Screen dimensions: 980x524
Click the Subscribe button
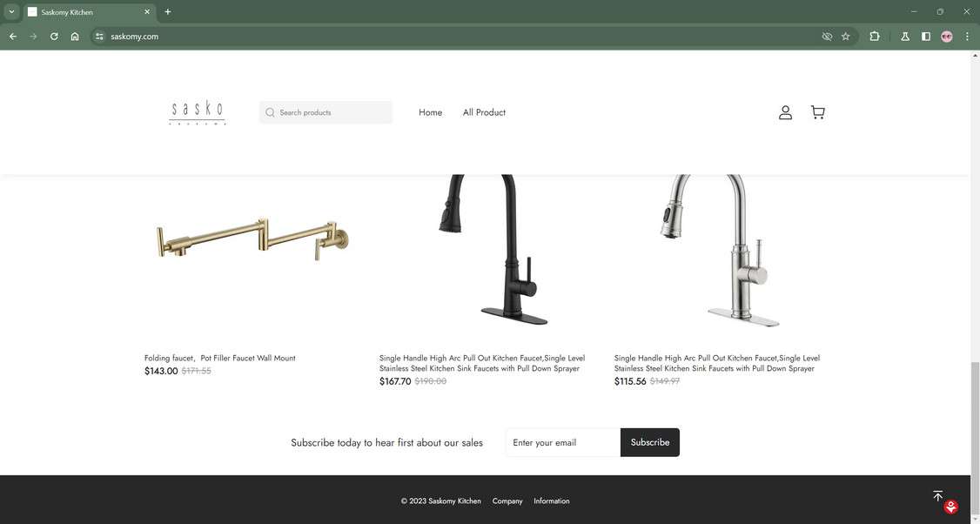[650, 442]
